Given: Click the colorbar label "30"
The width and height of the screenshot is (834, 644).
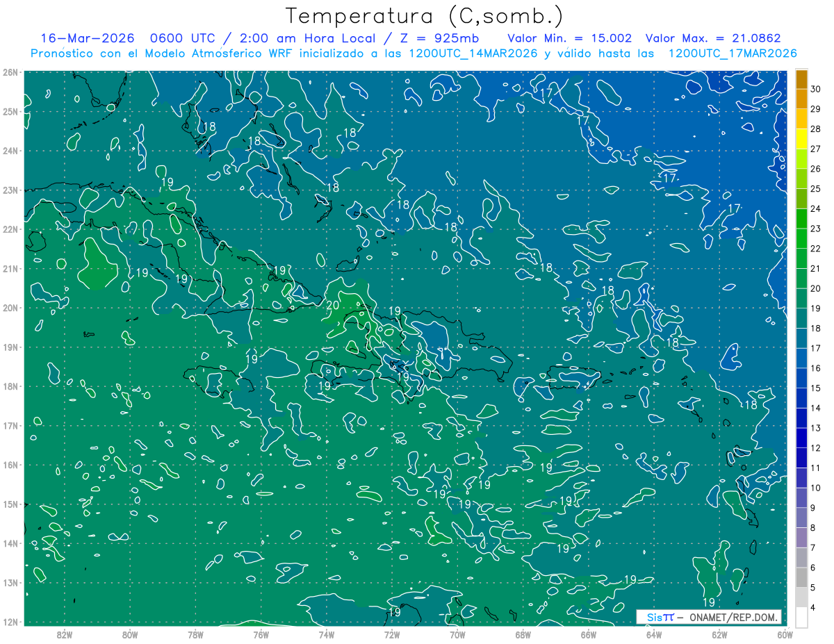Looking at the screenshot, I should 815,90.
